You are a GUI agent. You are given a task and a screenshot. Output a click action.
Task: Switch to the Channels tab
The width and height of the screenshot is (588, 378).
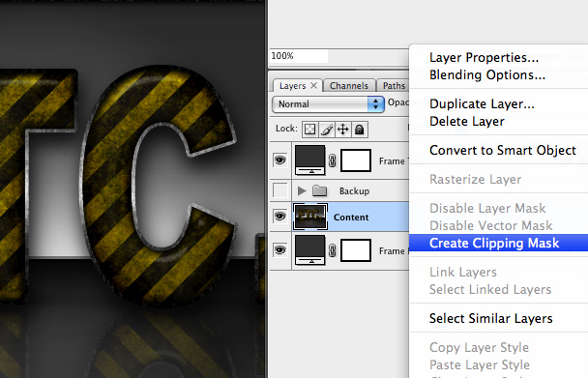(349, 86)
